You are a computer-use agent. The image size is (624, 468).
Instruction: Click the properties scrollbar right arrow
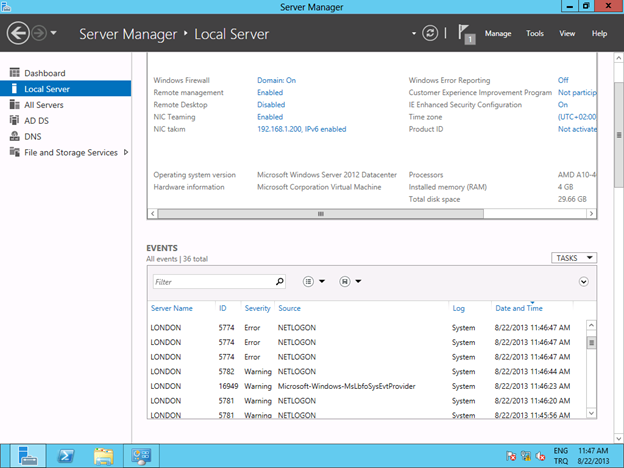591,214
